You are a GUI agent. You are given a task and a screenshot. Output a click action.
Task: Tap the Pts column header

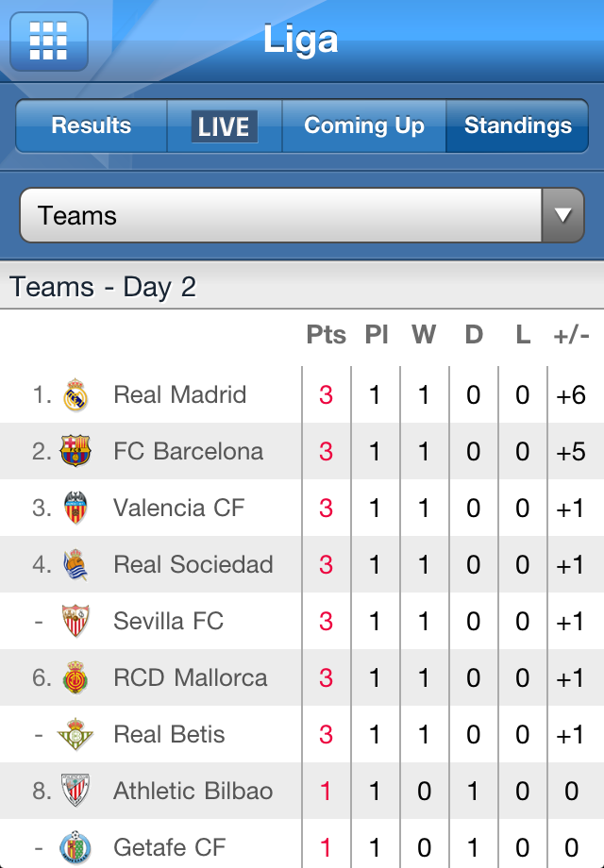[327, 335]
